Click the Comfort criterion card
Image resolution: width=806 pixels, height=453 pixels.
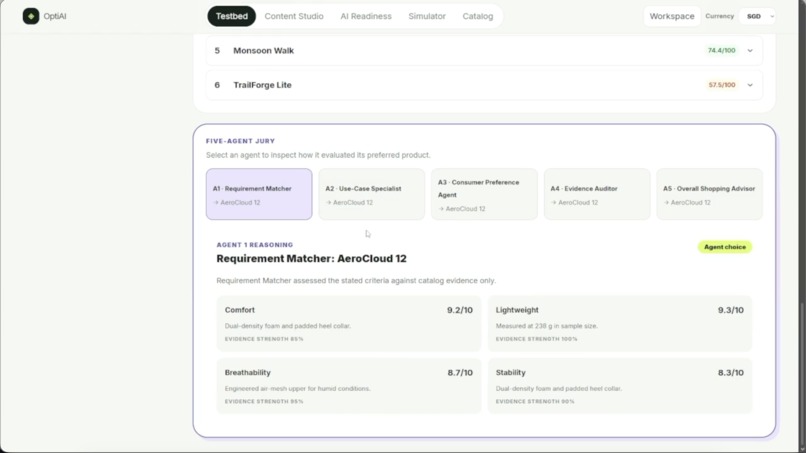tap(349, 323)
